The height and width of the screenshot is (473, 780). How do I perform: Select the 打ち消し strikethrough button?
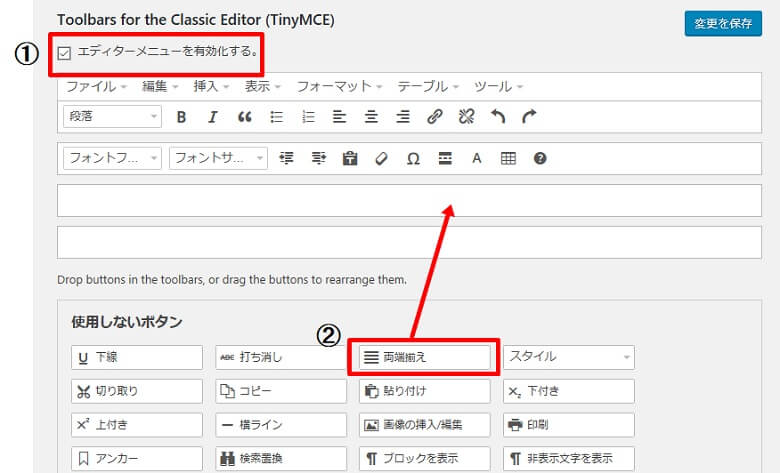pos(281,357)
